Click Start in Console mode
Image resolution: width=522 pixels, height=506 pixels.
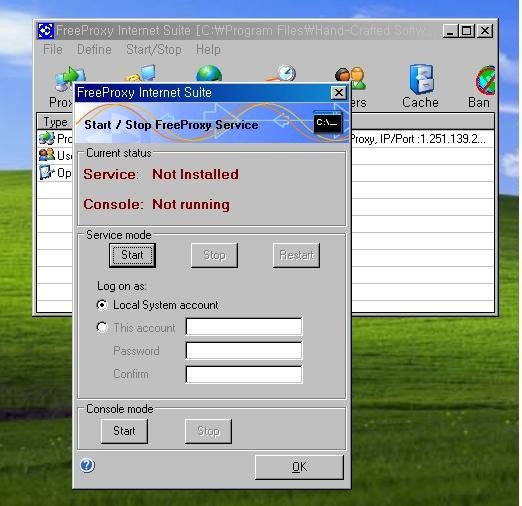tap(124, 431)
